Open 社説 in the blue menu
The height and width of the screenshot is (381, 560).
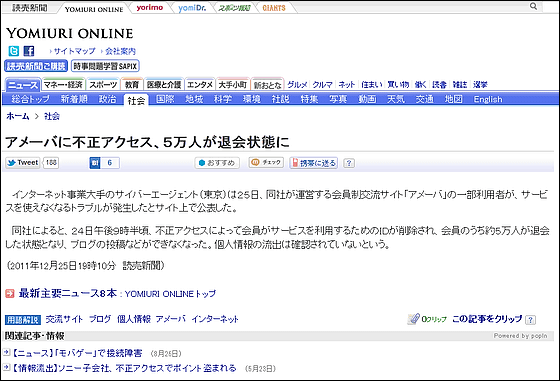[x=280, y=99]
